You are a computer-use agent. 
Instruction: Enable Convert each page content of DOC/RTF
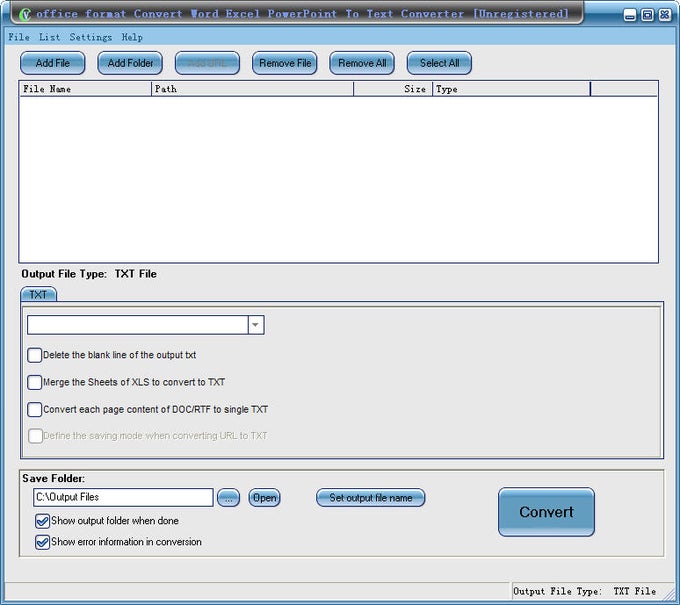[x=35, y=409]
